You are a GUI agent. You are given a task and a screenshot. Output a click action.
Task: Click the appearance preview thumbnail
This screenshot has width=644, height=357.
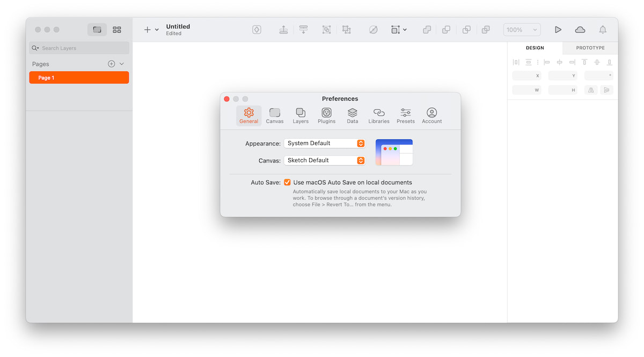click(x=394, y=152)
